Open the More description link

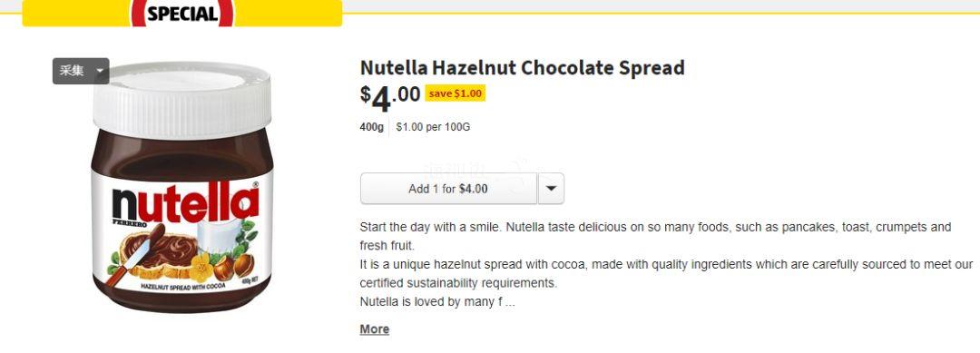point(375,329)
